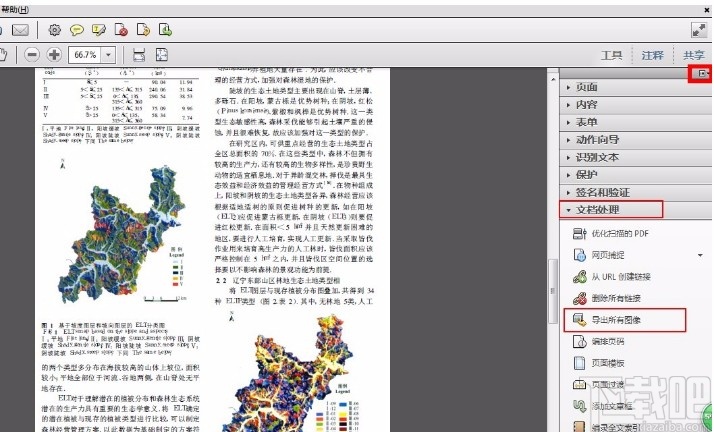The image size is (714, 432).
Task: Click 删除所有链接
Action: click(x=616, y=298)
